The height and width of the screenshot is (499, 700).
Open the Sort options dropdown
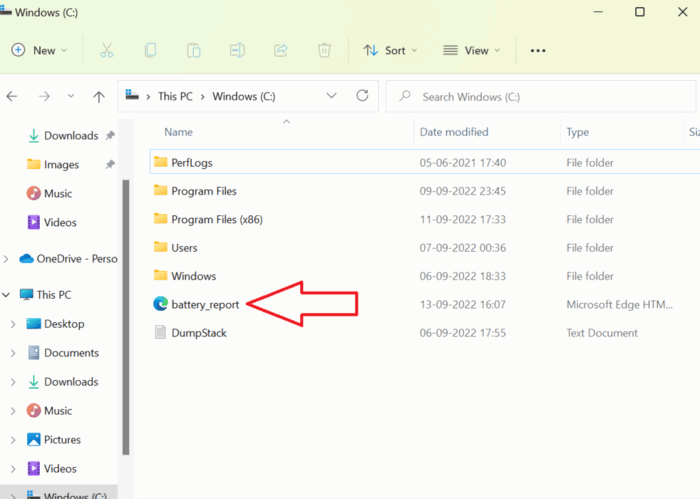point(390,50)
